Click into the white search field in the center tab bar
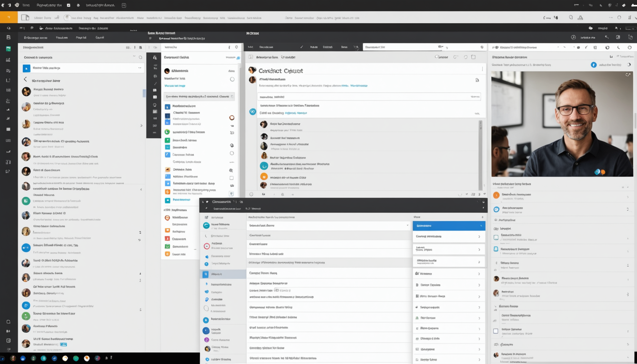Viewport: 637px width, 364px height. tap(424, 47)
